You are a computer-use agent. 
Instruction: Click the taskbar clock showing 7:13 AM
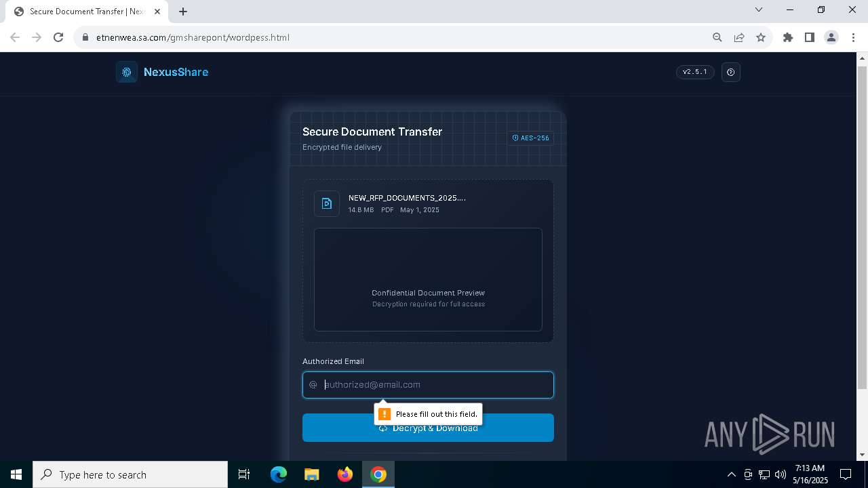pos(810,474)
